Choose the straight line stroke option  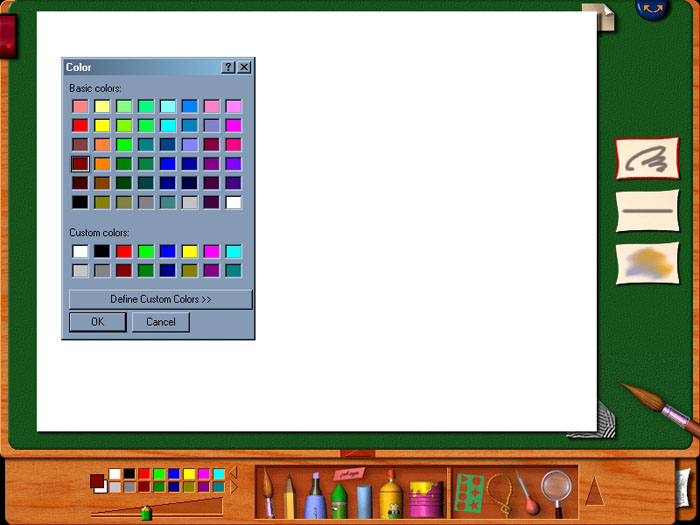point(647,211)
